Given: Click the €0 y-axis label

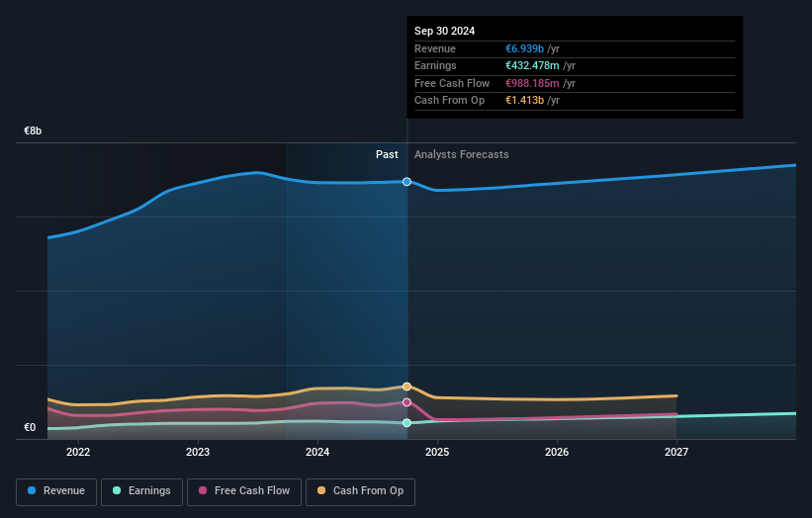Looking at the screenshot, I should pyautogui.click(x=30, y=427).
